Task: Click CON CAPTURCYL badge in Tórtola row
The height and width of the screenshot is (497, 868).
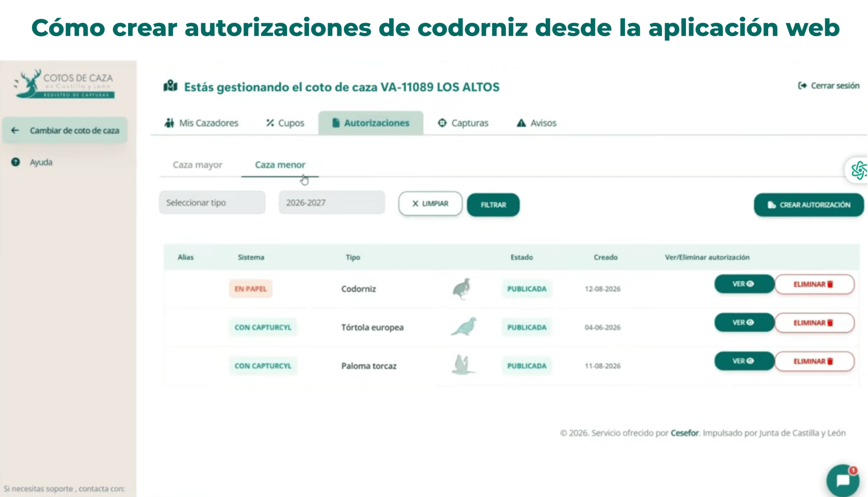Action: click(263, 327)
